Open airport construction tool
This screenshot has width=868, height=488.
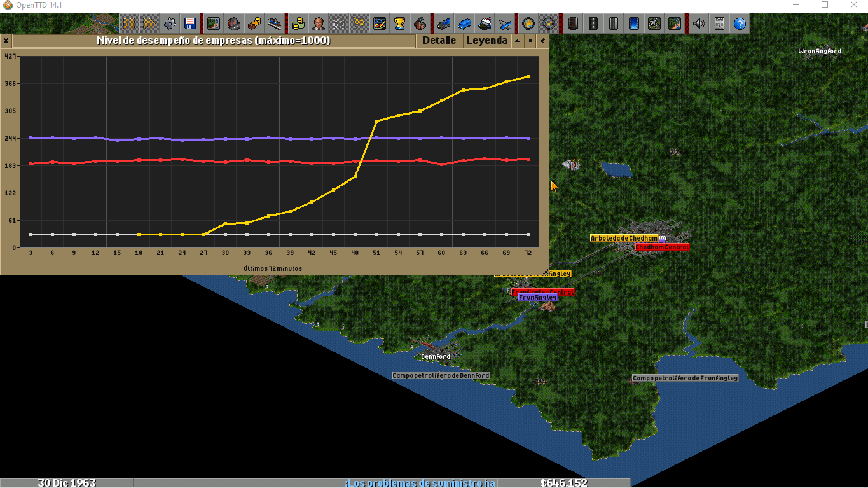(x=654, y=24)
